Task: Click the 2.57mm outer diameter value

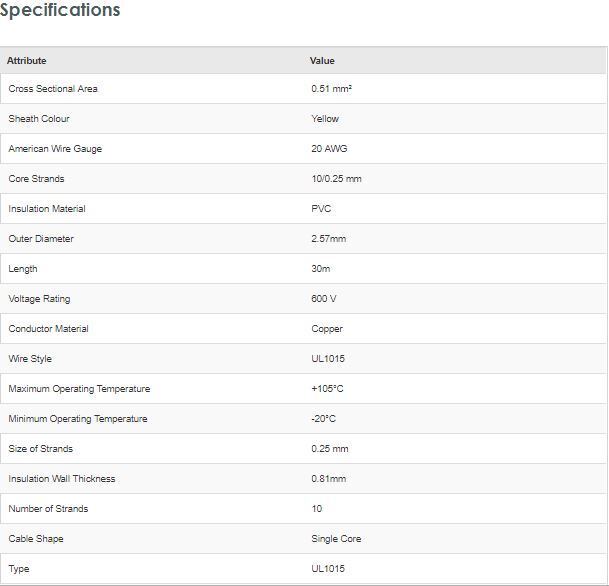Action: tap(328, 239)
